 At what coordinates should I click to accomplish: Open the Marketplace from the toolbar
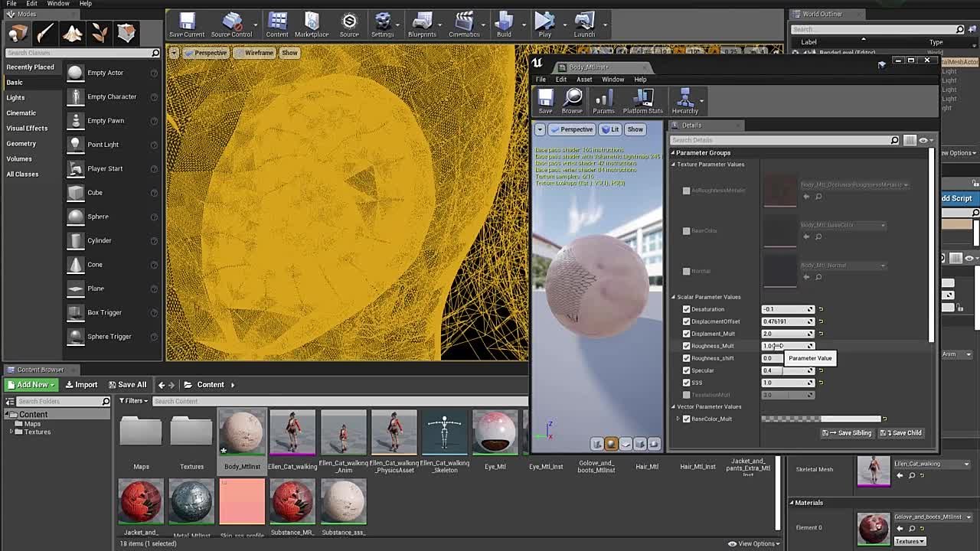tap(312, 24)
